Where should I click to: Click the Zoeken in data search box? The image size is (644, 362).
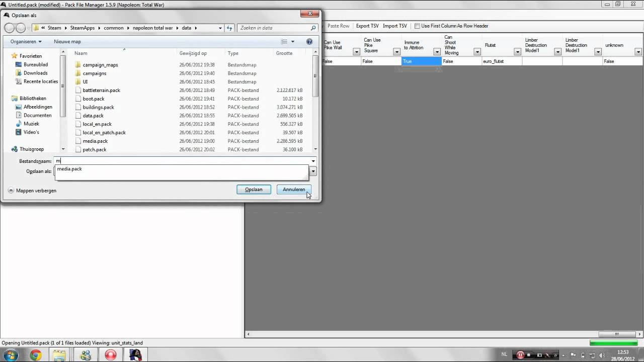[x=278, y=28]
